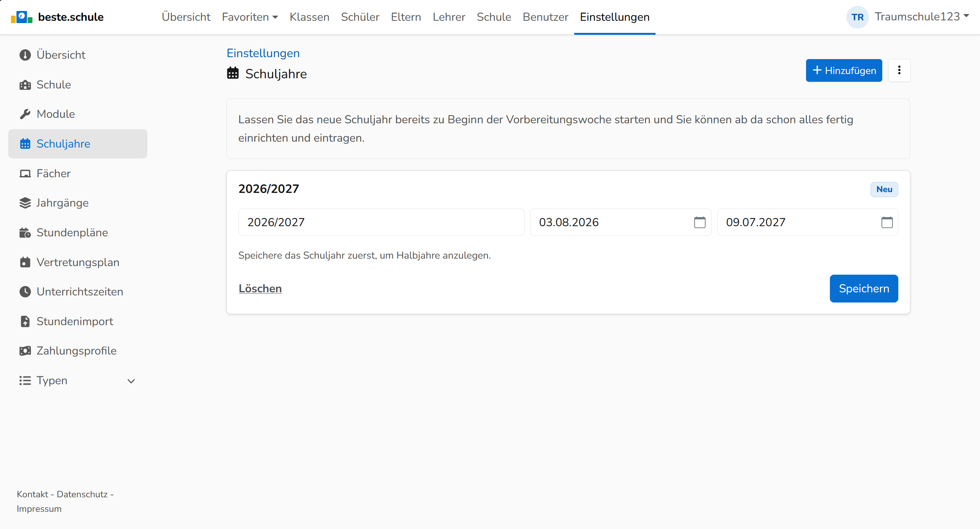Open Benutzer in top navigation
980x529 pixels.
[546, 17]
